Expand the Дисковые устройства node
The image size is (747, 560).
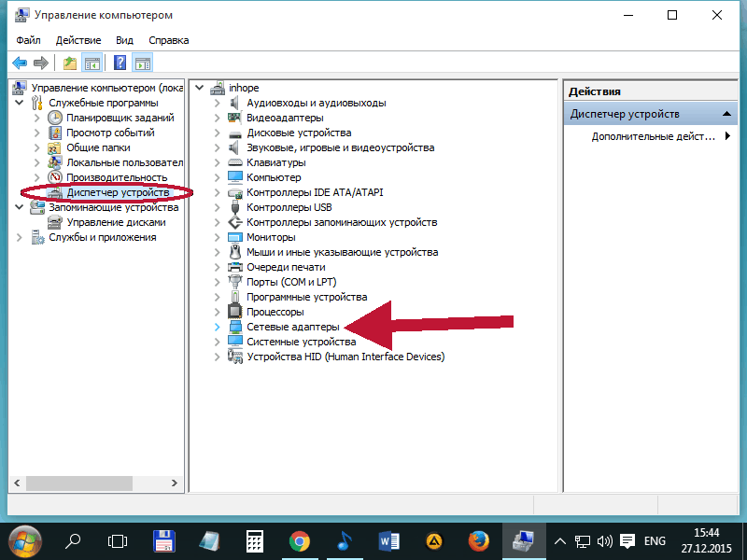tap(218, 133)
